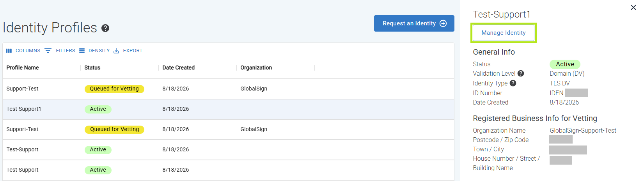The height and width of the screenshot is (181, 644).
Task: Select the Test-Support1 profile row
Action: coord(228,109)
